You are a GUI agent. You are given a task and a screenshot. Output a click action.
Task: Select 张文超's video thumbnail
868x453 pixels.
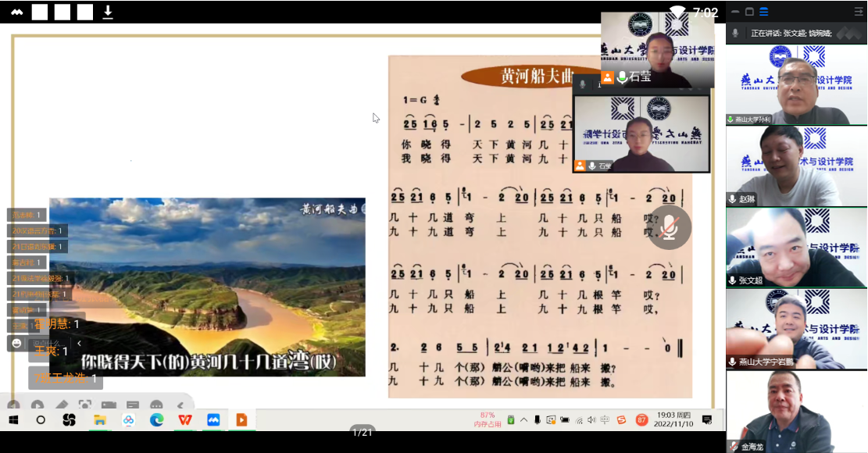[796, 248]
